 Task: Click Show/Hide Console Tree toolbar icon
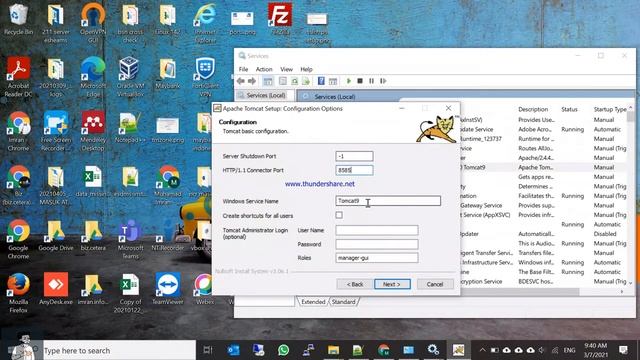268,81
